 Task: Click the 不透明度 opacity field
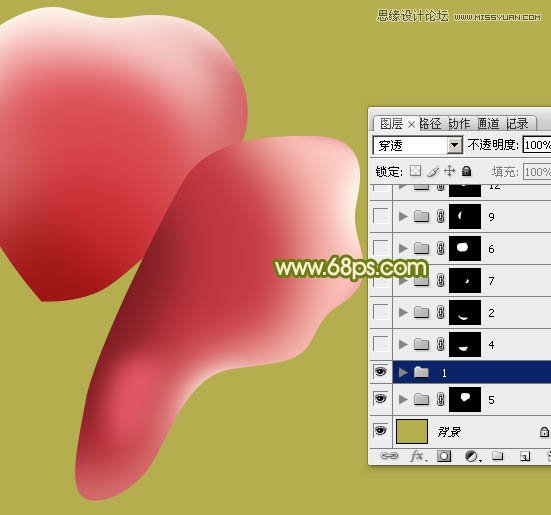(x=537, y=145)
